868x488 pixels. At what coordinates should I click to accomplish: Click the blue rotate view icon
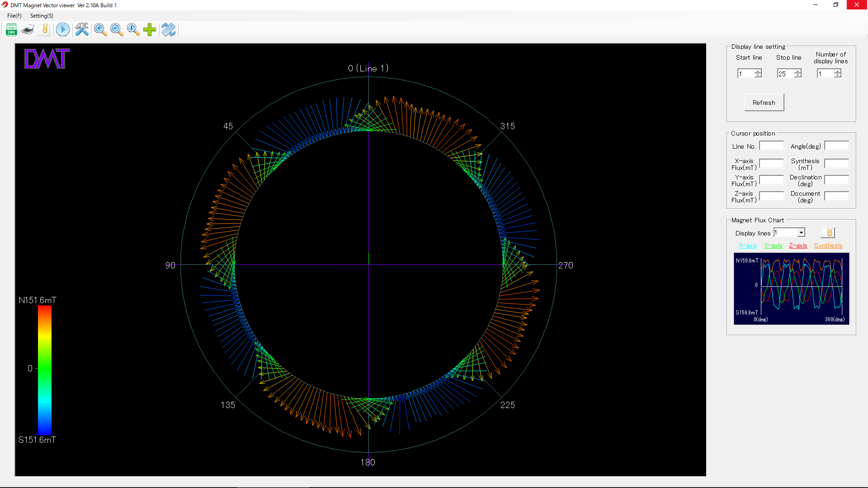(169, 30)
